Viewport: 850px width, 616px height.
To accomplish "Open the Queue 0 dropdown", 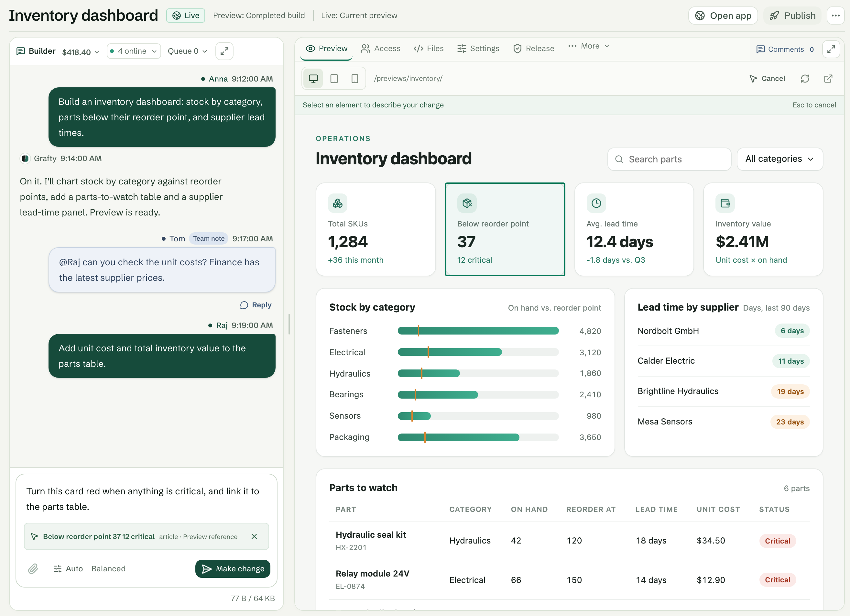I will coord(187,51).
